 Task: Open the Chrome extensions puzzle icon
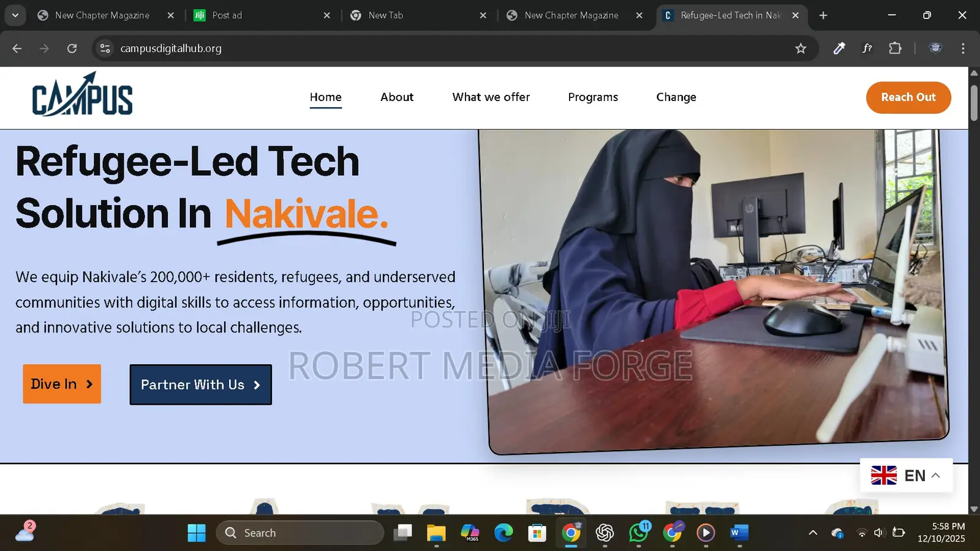point(895,48)
